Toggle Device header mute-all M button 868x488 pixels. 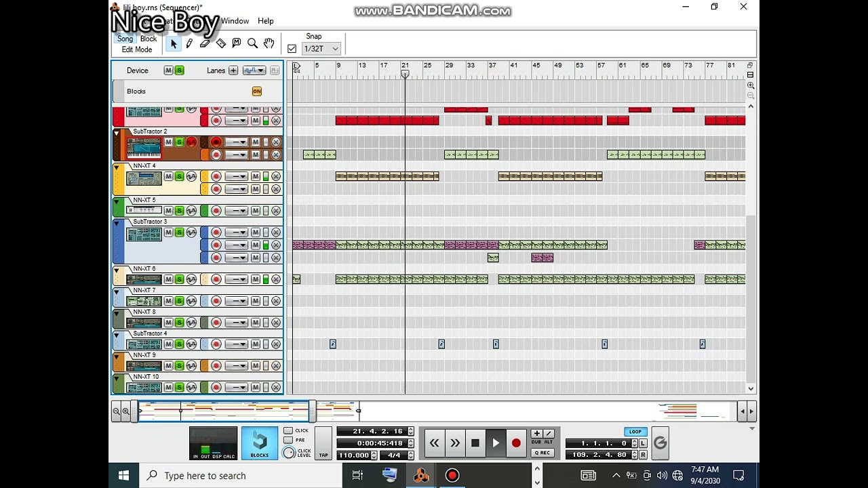coord(168,70)
